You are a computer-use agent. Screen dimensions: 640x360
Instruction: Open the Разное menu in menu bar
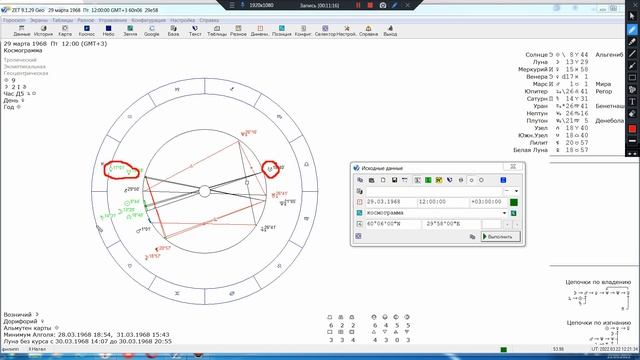pos(86,20)
